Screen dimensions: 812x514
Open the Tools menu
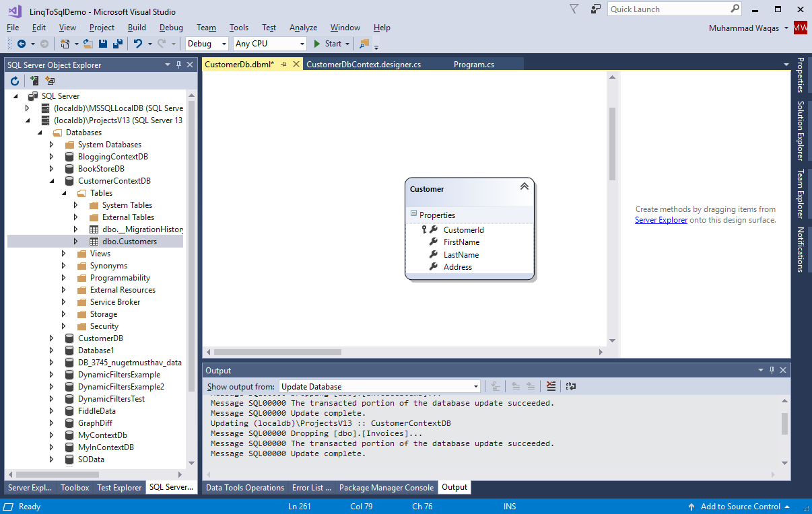click(239, 28)
